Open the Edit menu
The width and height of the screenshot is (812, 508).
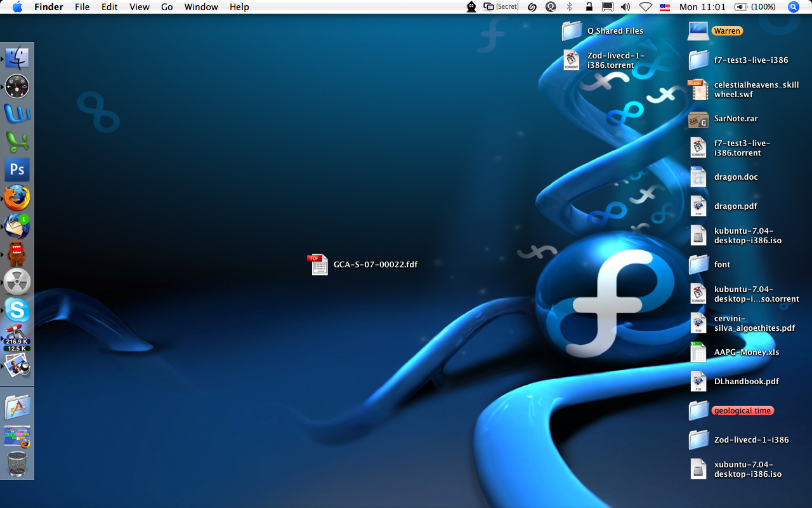point(110,7)
